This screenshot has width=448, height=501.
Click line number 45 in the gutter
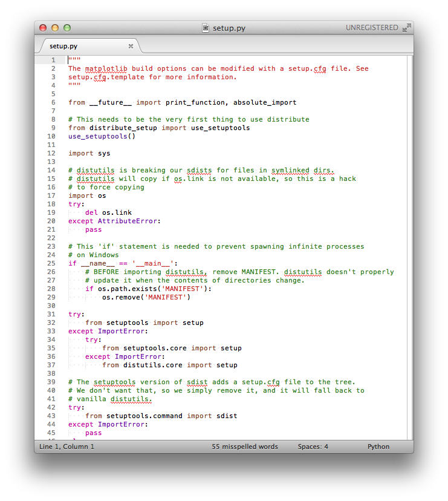[51, 433]
